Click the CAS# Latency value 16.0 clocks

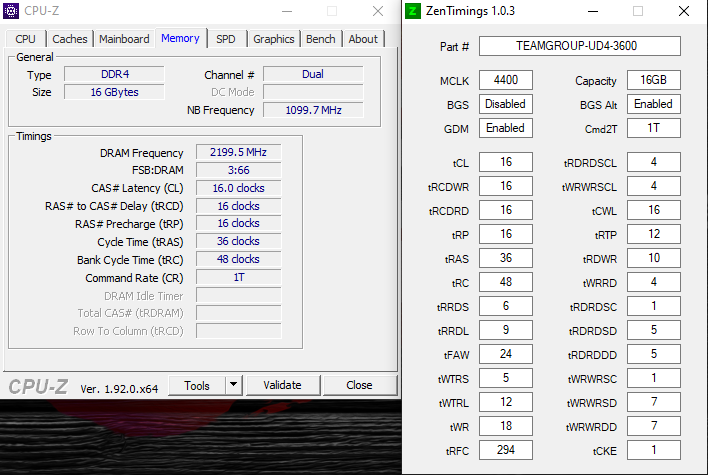pyautogui.click(x=238, y=188)
